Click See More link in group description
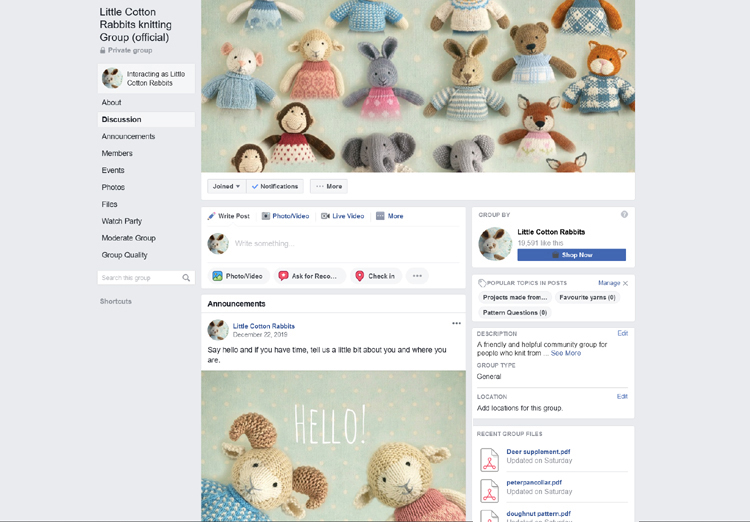Viewport: 750px width, 522px height. (565, 353)
